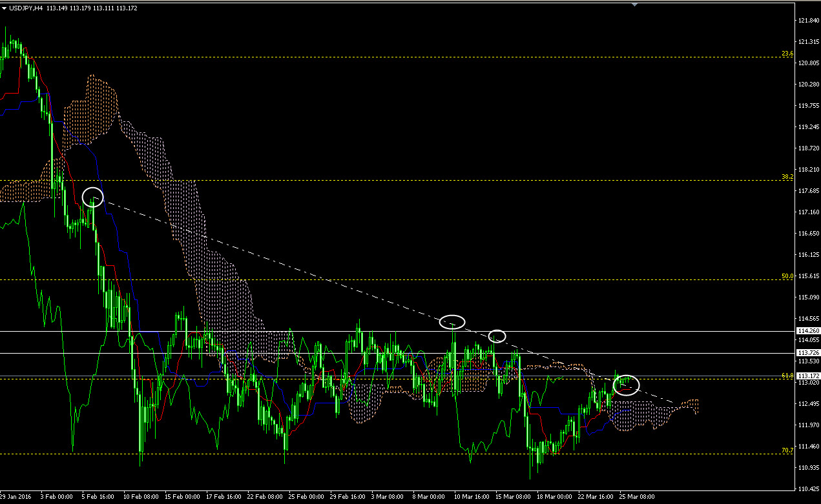Click the 120.280 price scale value
The image size is (821, 504).
coord(809,85)
